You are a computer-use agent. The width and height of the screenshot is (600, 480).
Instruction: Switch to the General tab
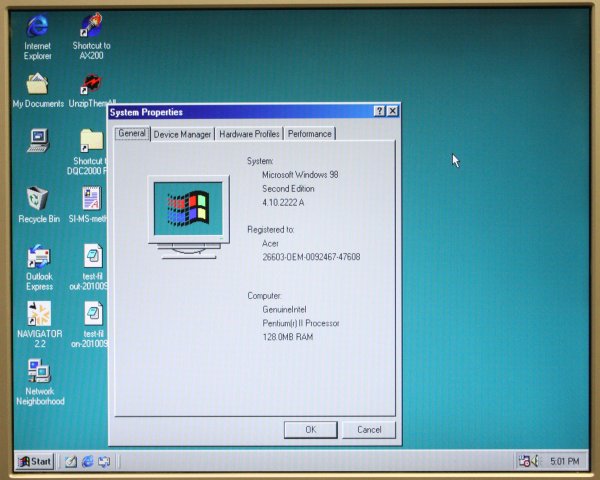[132, 133]
